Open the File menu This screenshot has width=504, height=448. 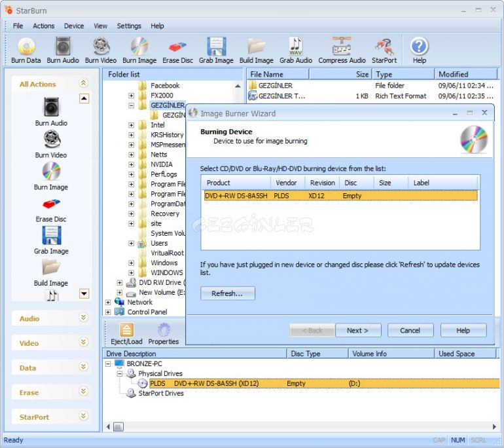18,26
